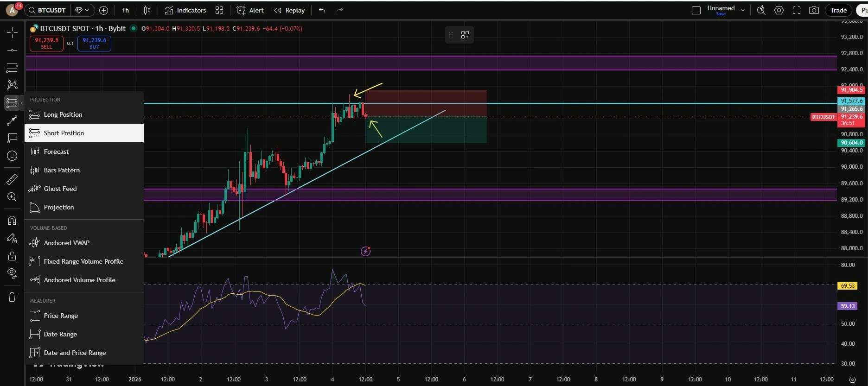Select the Price Range measurer
This screenshot has width=868, height=386.
(x=84, y=316)
